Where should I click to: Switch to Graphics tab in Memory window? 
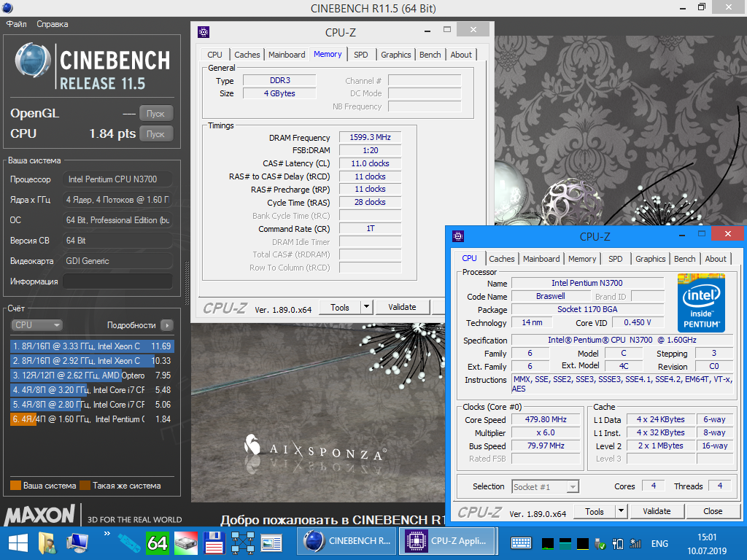pos(396,55)
